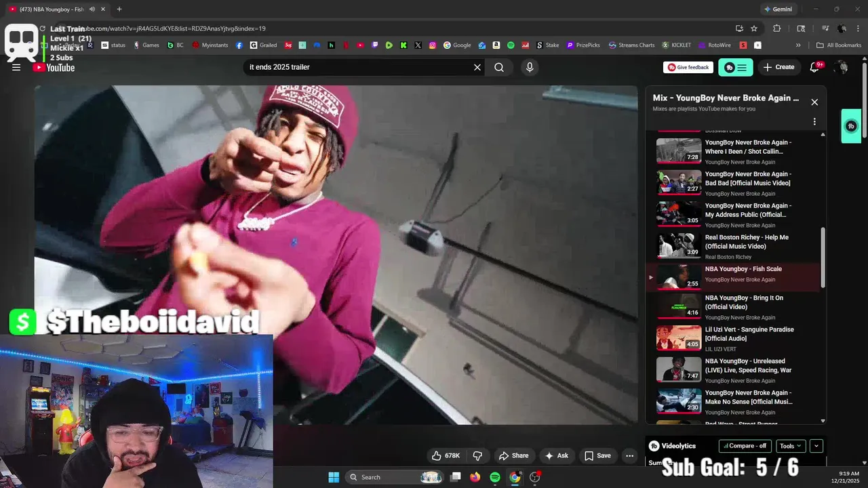Open the Videolytics Tools dropdown

(791, 446)
